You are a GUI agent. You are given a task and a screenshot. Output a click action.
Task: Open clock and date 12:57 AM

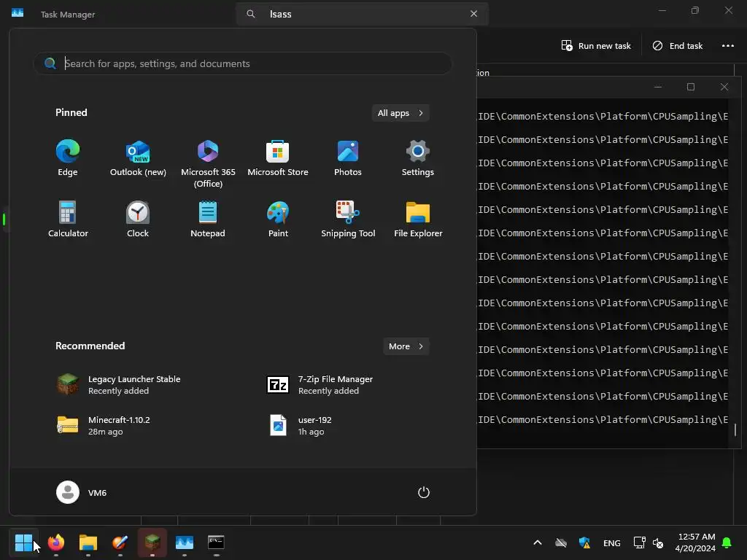695,542
